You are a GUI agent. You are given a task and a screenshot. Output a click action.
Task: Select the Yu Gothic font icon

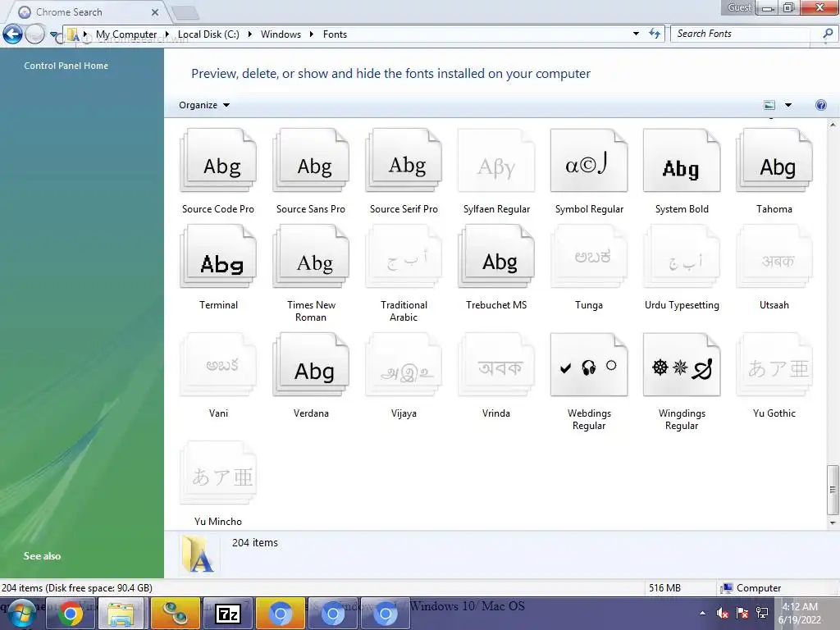(774, 364)
